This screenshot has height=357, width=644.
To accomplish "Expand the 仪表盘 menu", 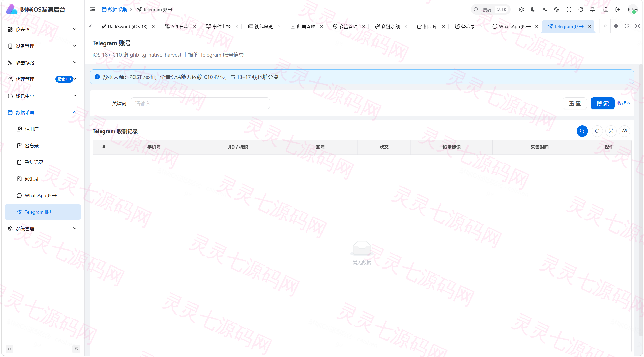I will (43, 29).
